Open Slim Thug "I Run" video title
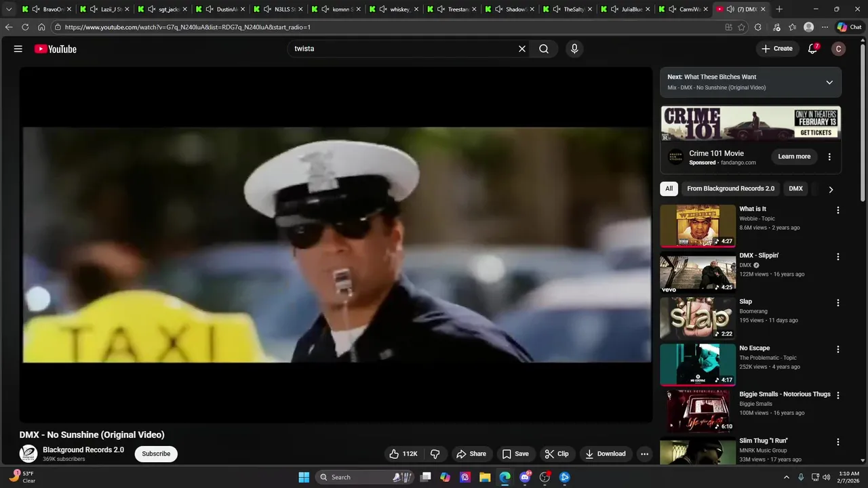The image size is (868, 488). [764, 441]
